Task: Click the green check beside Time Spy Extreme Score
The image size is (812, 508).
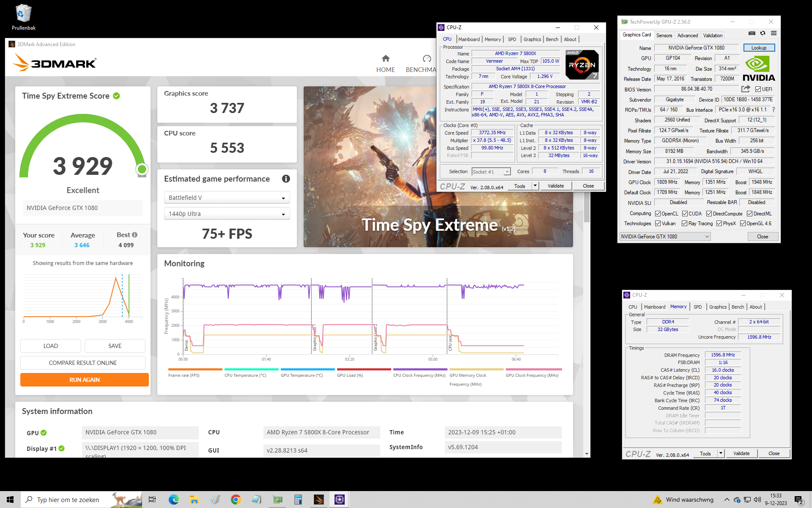Action: tap(117, 96)
